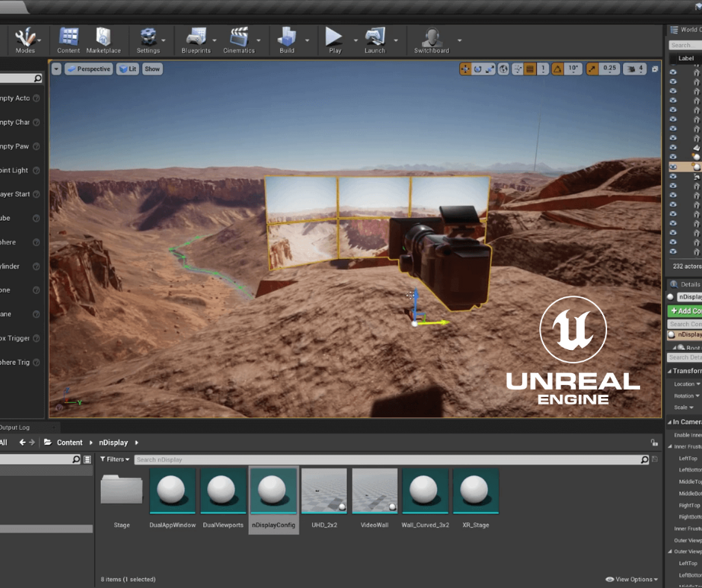Go forward in content browser history
The image size is (702, 588).
tap(32, 442)
